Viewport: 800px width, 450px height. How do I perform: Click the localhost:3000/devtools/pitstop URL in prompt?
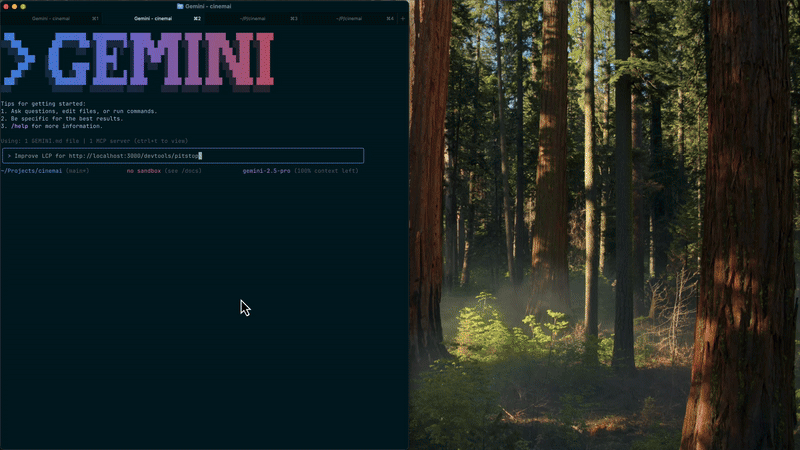click(x=134, y=156)
